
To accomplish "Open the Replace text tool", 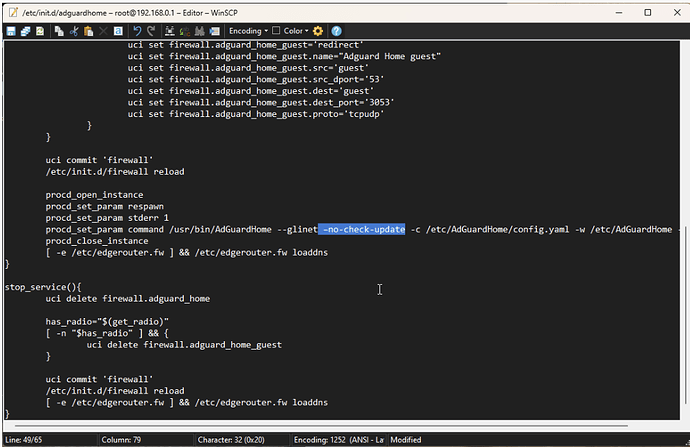I will 186,31.
